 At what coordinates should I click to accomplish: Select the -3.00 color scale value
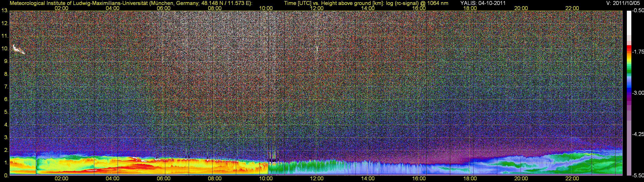coord(638,93)
